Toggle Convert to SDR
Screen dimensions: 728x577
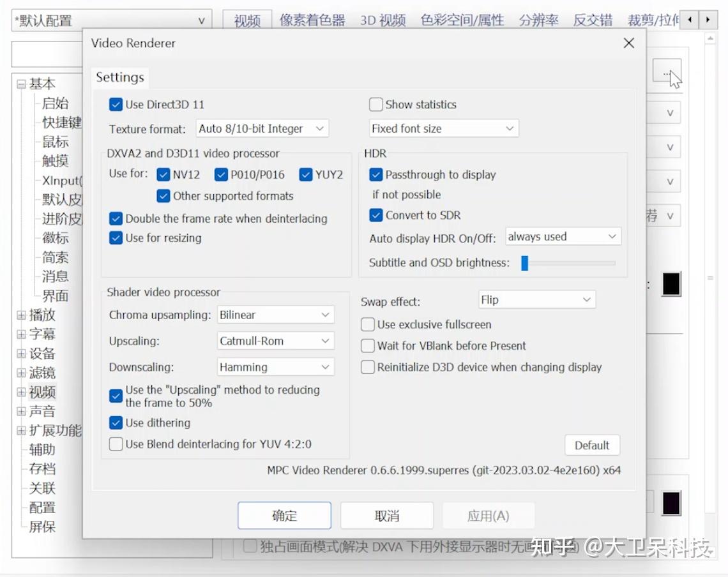tap(375, 215)
